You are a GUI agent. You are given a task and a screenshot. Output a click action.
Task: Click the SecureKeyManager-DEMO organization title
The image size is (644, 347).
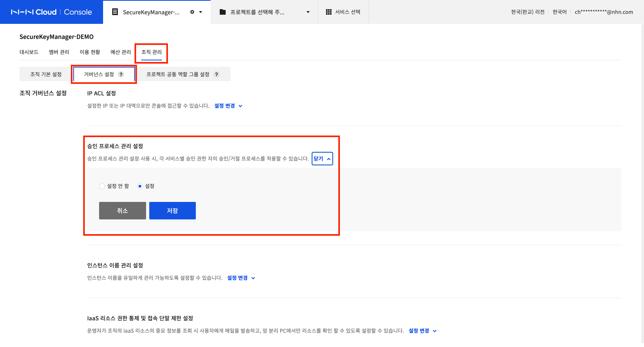point(57,37)
